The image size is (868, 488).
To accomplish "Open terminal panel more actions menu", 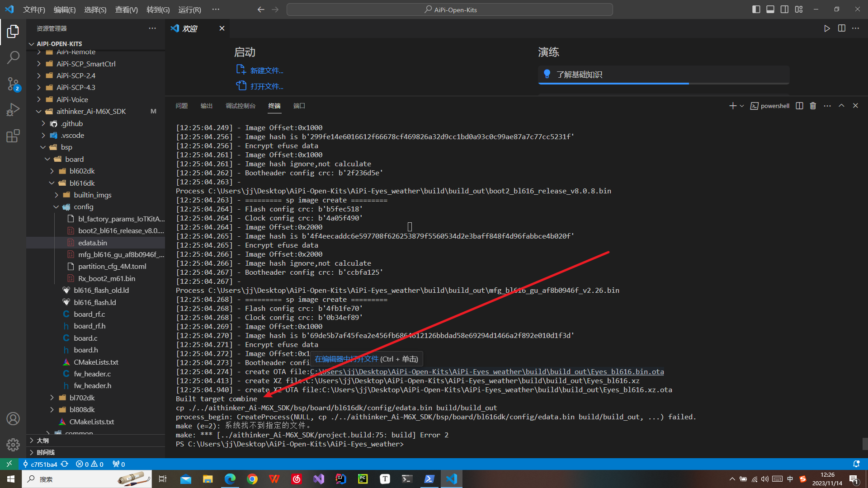I will coord(827,106).
